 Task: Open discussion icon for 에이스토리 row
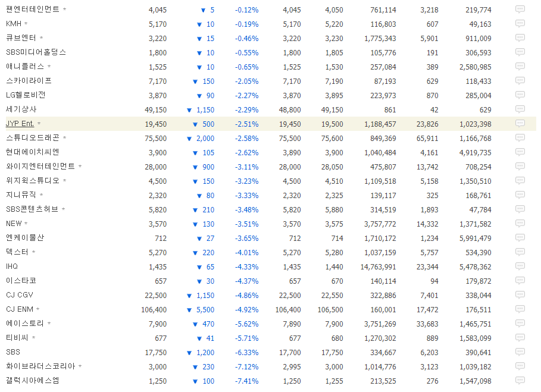coord(520,324)
